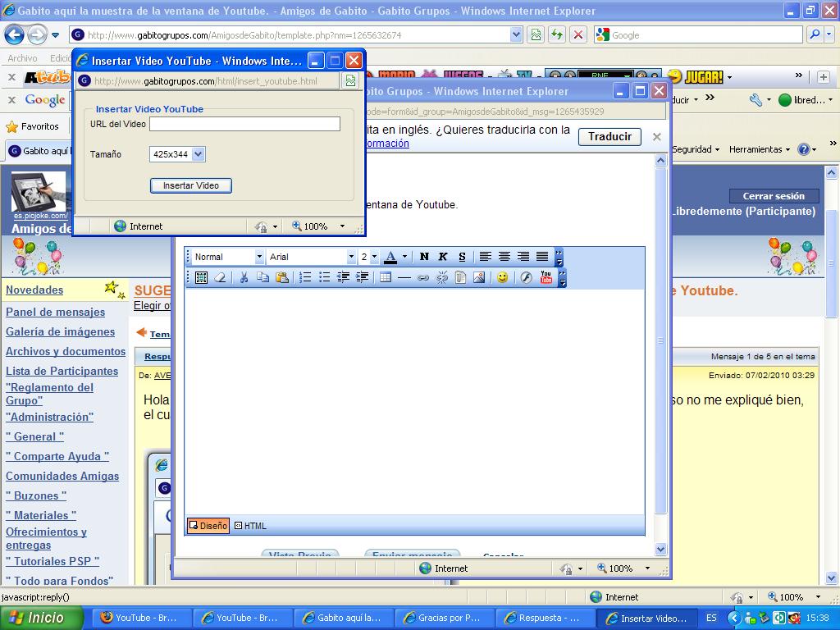This screenshot has width=840, height=630.
Task: Insert a smiley emoticon
Action: [x=502, y=278]
